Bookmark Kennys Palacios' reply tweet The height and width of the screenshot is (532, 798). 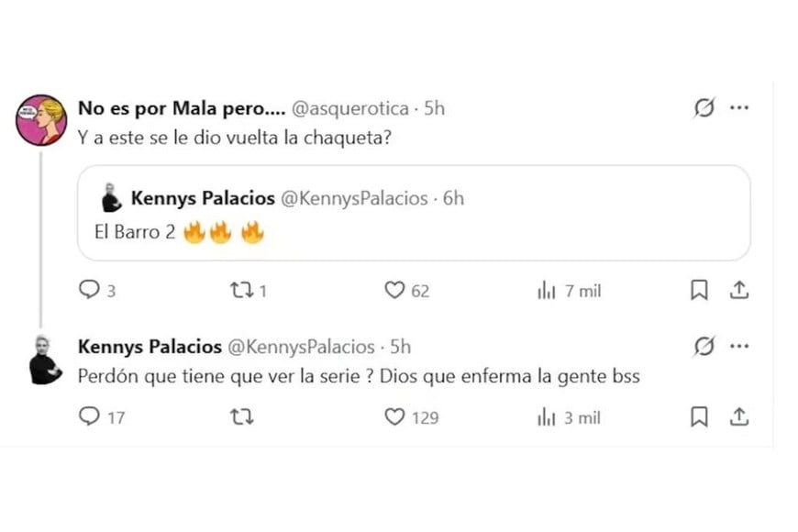tap(699, 417)
